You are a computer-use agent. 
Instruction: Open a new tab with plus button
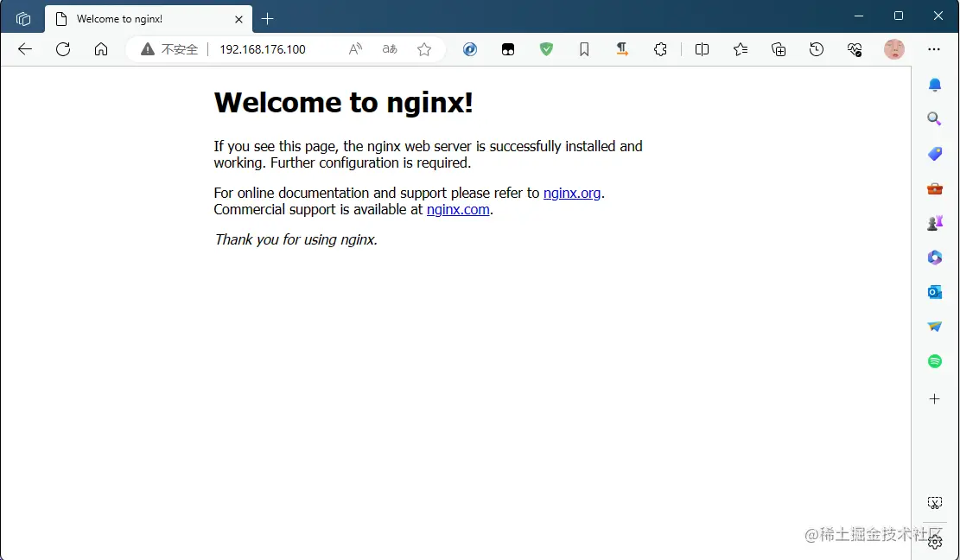pos(268,19)
